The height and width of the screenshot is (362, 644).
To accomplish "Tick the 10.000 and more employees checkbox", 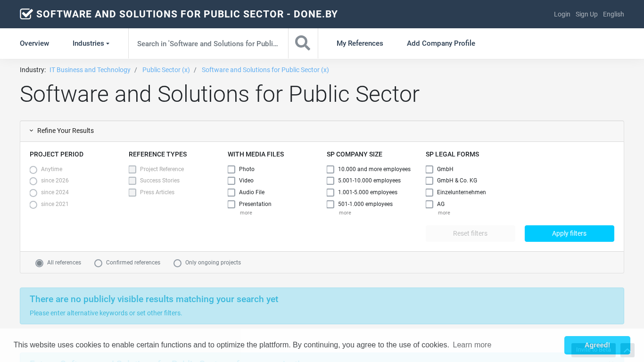I will [x=330, y=169].
